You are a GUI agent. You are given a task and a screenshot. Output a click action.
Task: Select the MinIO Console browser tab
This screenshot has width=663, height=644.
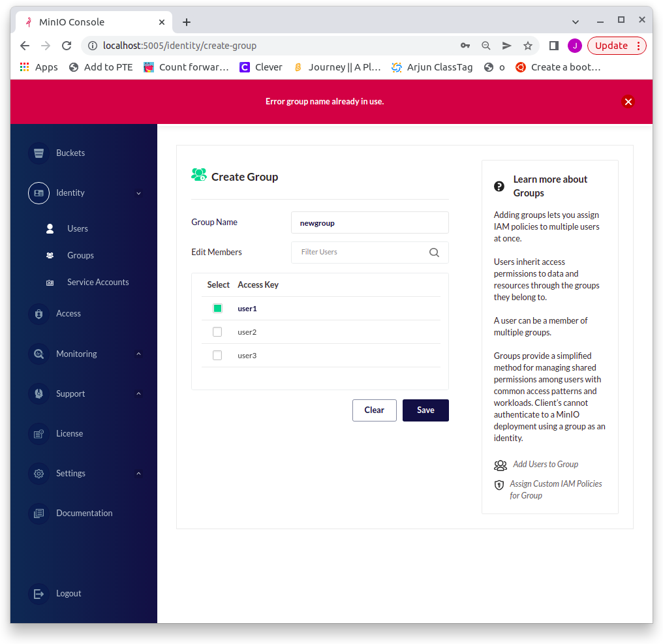tap(94, 22)
